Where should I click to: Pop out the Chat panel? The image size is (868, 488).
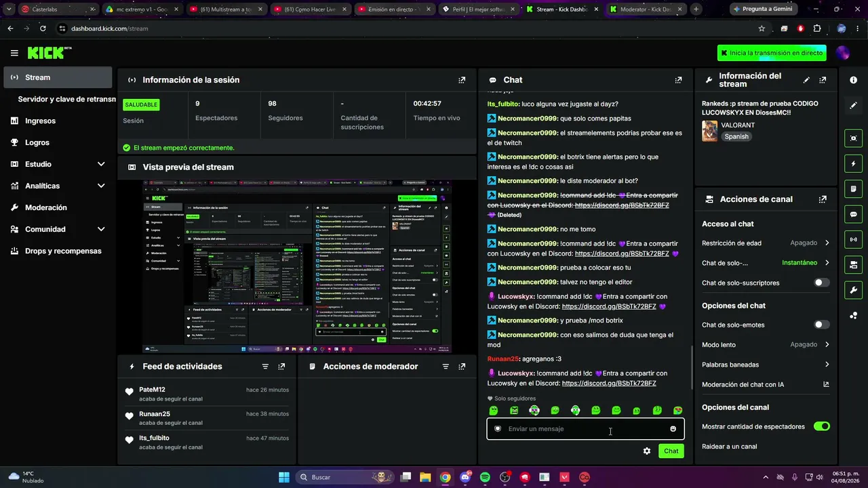pyautogui.click(x=678, y=80)
